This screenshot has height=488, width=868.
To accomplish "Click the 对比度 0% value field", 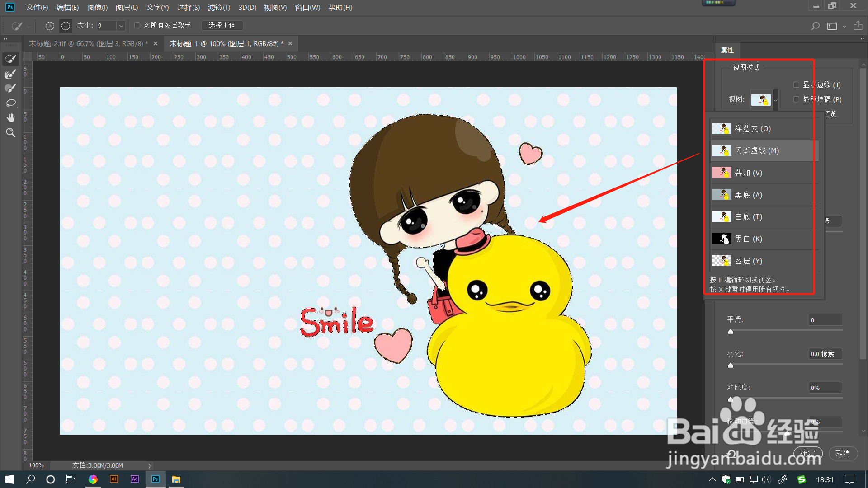I will coord(826,388).
